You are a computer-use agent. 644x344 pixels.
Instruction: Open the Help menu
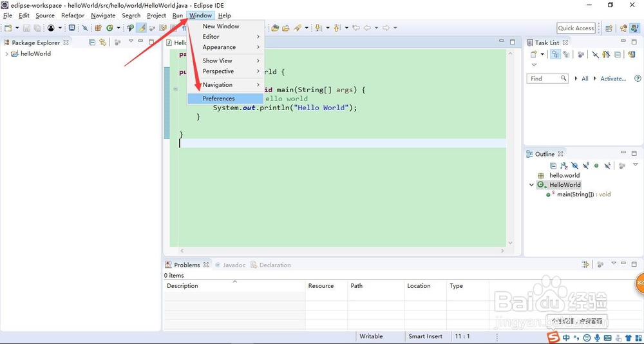[x=225, y=15]
